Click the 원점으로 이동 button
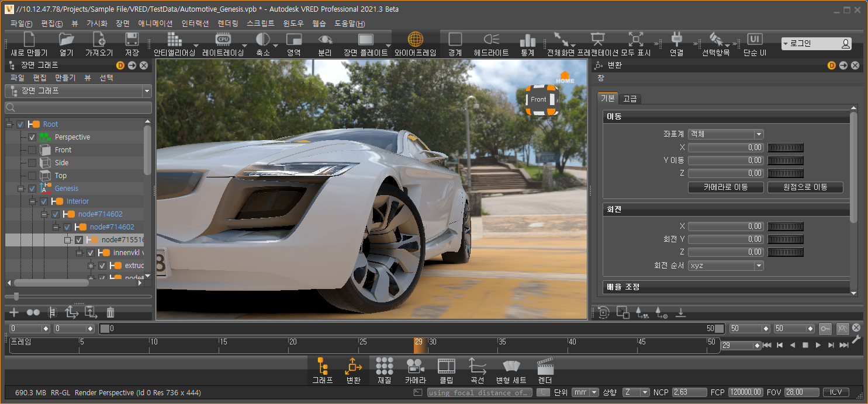 (x=805, y=187)
